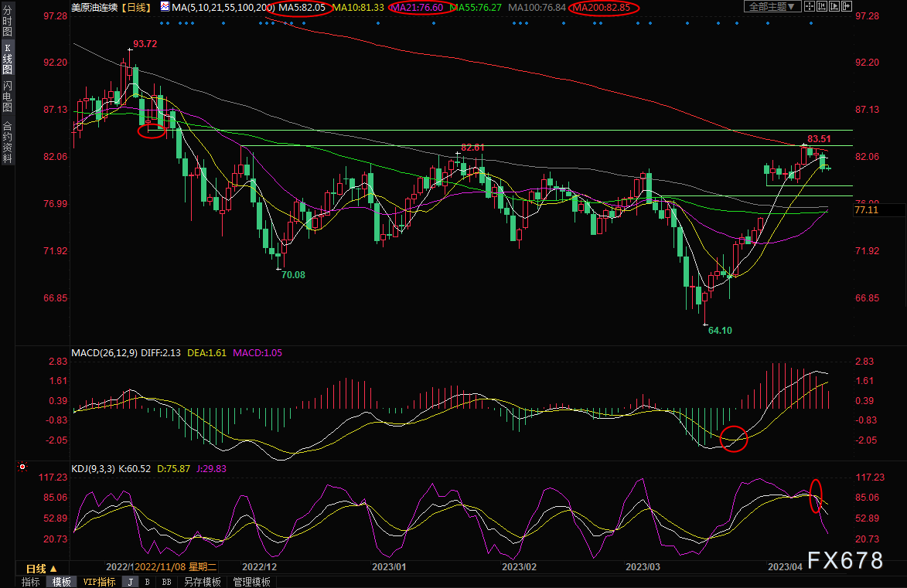Viewport: 907px width, 588px height.
Task: Click the MA10:81.33 value
Action: tap(358, 8)
